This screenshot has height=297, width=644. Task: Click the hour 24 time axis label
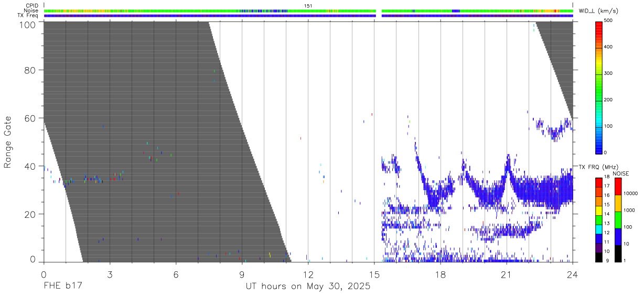pos(572,274)
